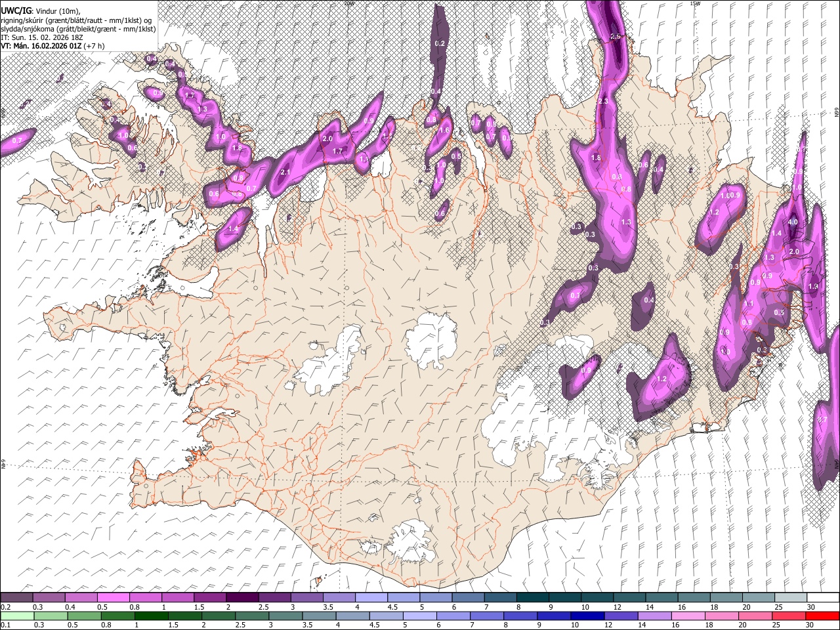Click the '2.3' precipitation value label
Screen dimensions: 840x630
click(603, 101)
